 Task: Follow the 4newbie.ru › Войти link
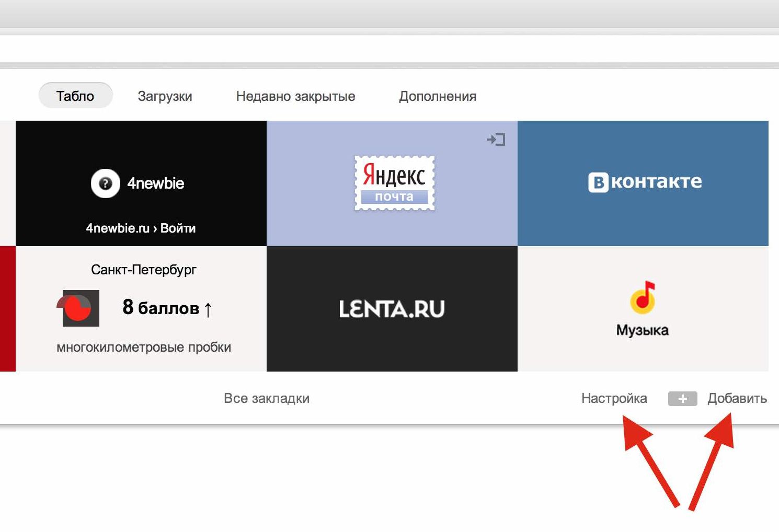(141, 228)
